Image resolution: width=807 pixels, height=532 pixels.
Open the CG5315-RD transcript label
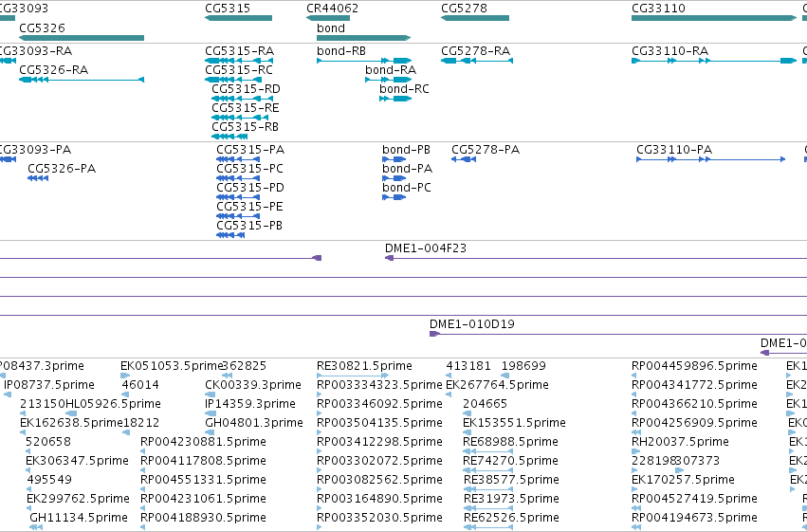click(246, 89)
